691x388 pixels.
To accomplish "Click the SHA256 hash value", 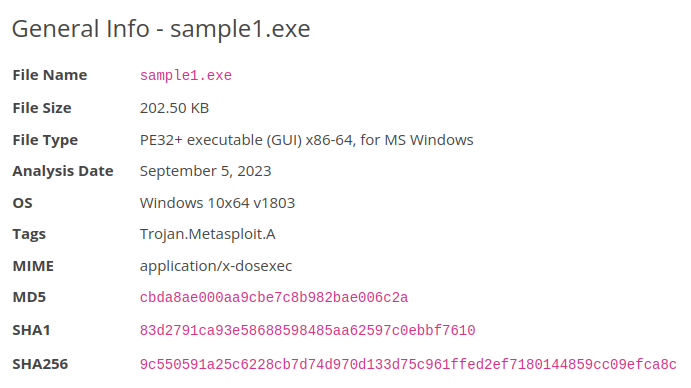I will (408, 364).
